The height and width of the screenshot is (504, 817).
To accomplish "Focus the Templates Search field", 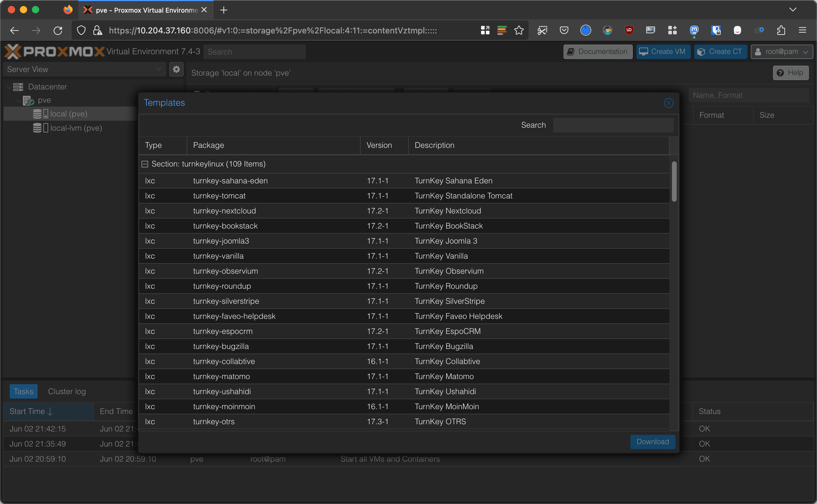I will pyautogui.click(x=613, y=125).
